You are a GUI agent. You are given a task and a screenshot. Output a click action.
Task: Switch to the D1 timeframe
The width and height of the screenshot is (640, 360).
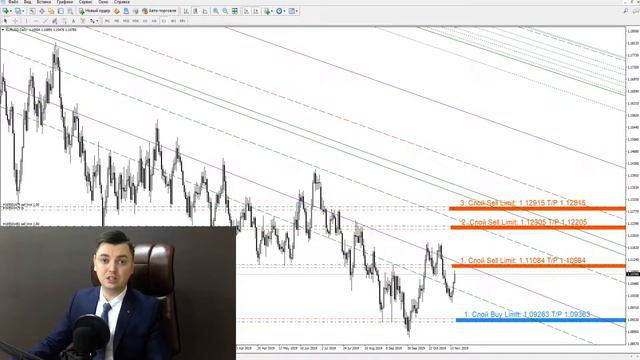[x=164, y=21]
